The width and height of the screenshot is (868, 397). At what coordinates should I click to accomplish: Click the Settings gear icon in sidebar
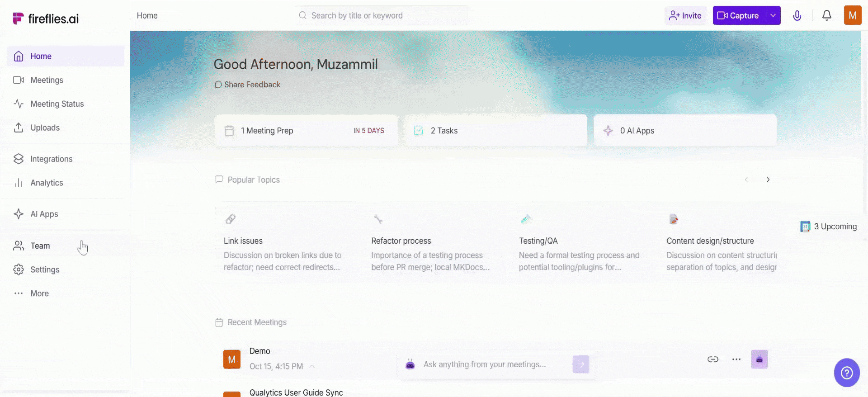coord(19,269)
